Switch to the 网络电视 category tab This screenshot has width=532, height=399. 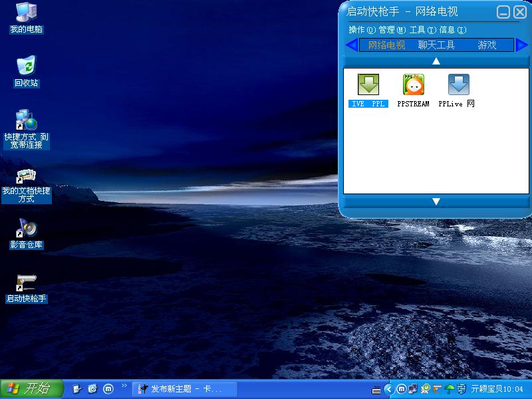pos(387,45)
